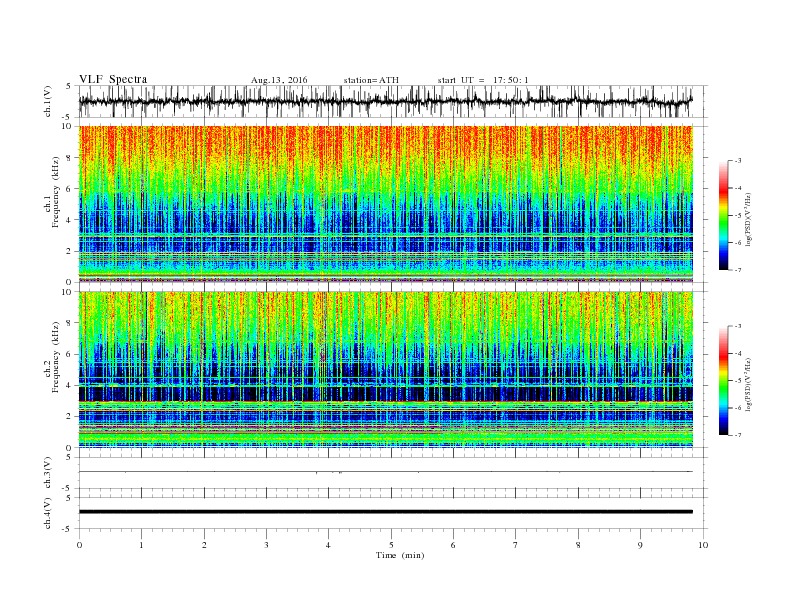
Task: Click the 'ch.4(V)' axis label
Action: coord(48,513)
